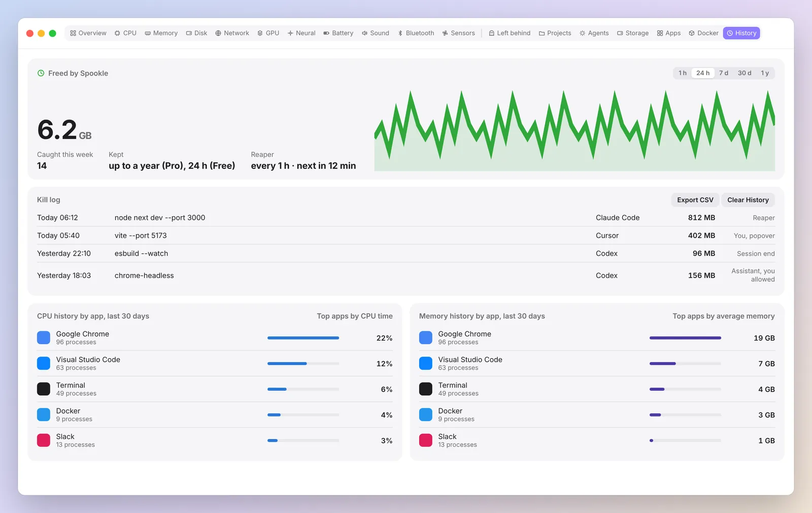Select the 'node next dev --port 3000' entry
This screenshot has width=812, height=513.
(406, 218)
